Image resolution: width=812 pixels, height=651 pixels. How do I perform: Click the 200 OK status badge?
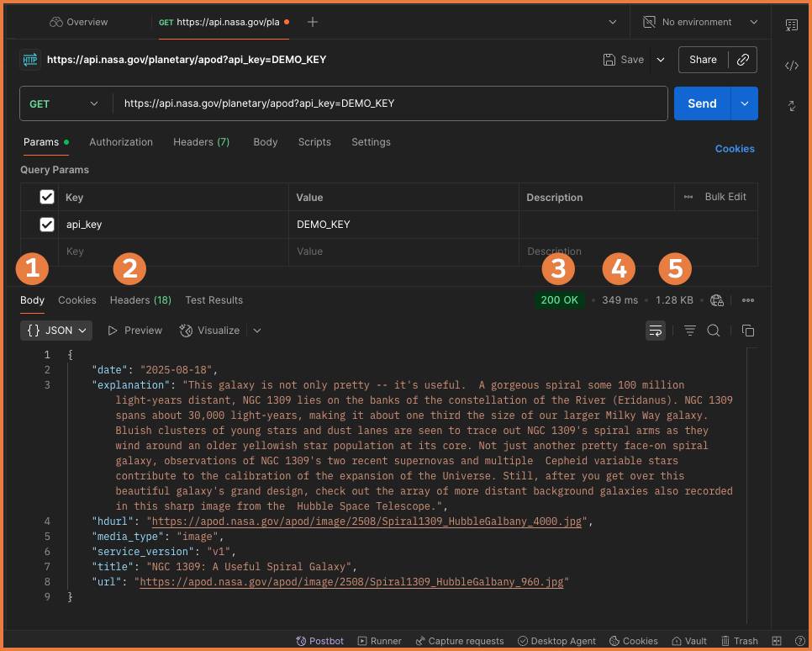559,300
